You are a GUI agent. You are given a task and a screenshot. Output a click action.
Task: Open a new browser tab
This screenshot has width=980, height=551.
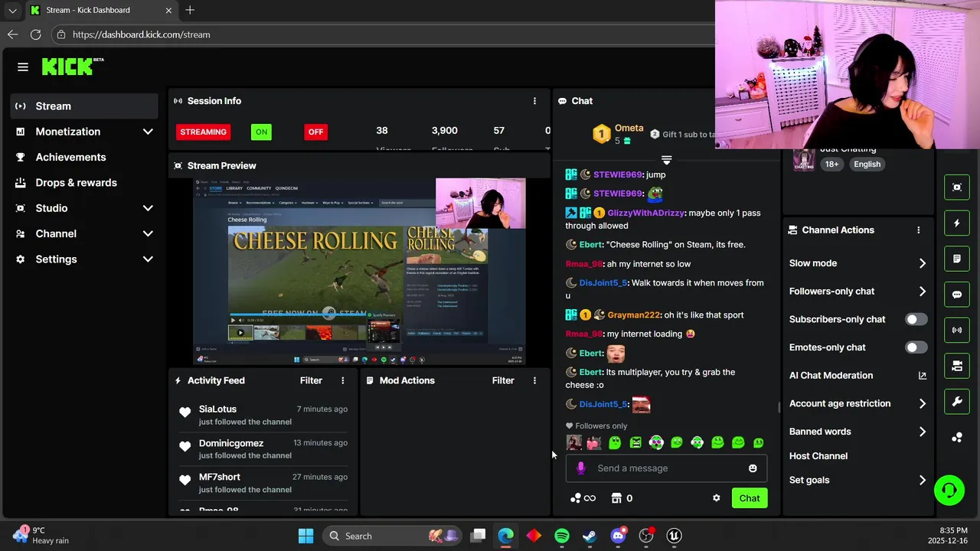pyautogui.click(x=190, y=10)
